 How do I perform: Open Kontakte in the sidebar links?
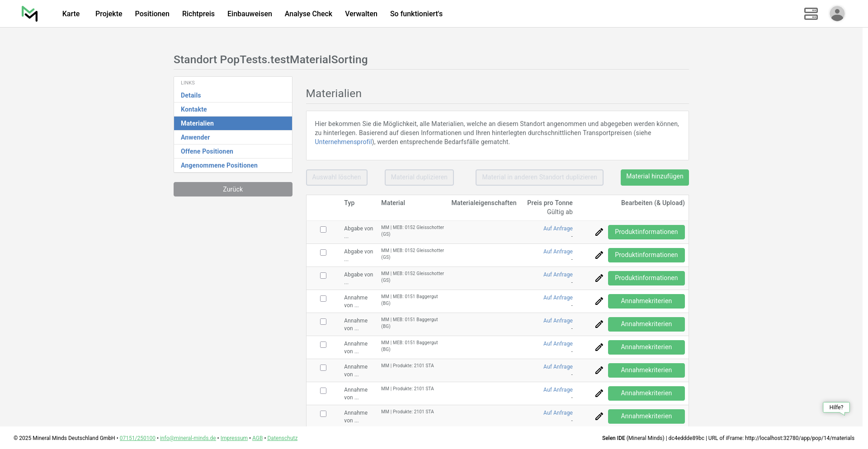click(x=193, y=109)
